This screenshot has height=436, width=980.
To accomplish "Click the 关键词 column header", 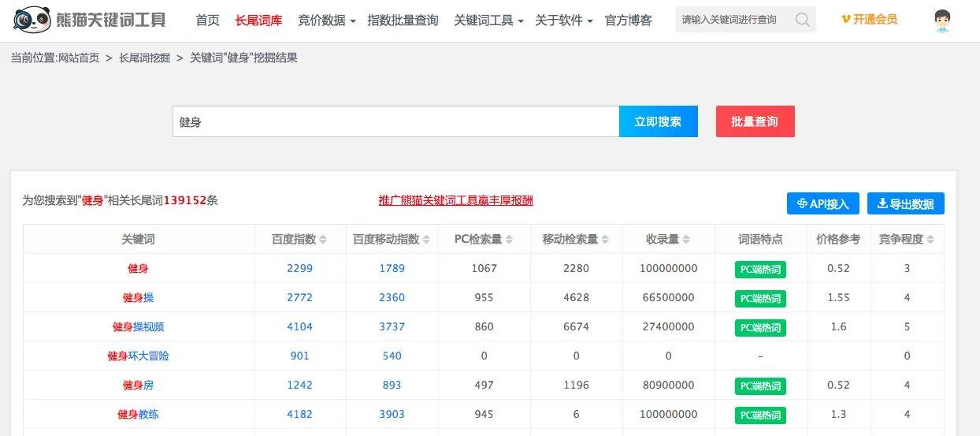I will [138, 239].
